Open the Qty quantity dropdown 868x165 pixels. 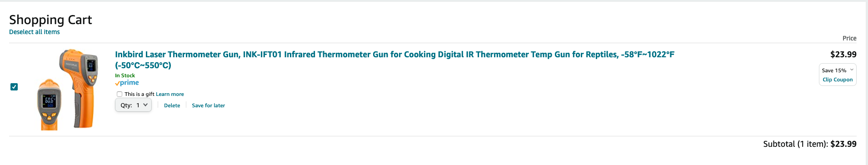pos(133,105)
